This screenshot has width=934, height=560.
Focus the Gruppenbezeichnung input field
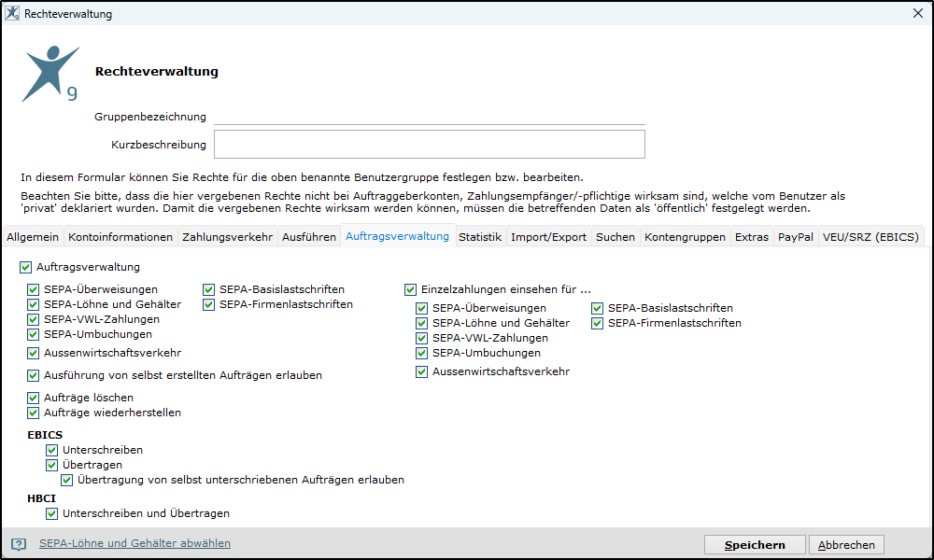(x=430, y=117)
